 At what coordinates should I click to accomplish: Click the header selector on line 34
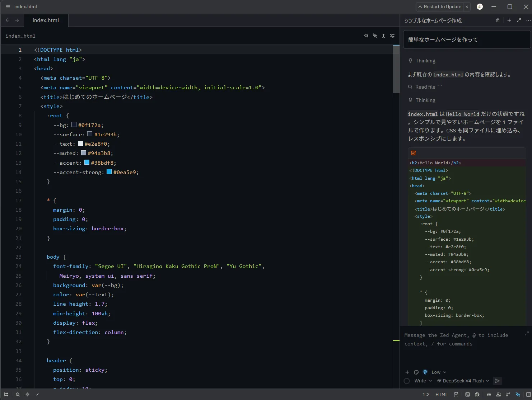[56, 361]
